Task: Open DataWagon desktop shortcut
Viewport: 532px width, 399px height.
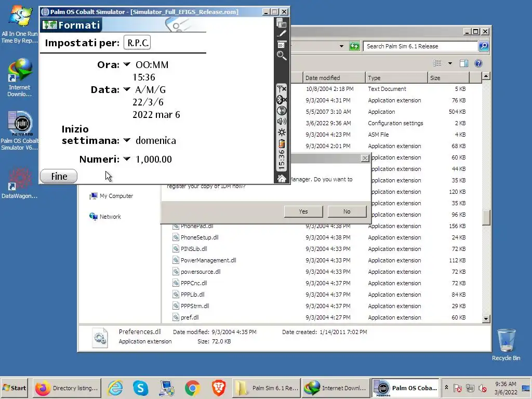Action: 19,183
